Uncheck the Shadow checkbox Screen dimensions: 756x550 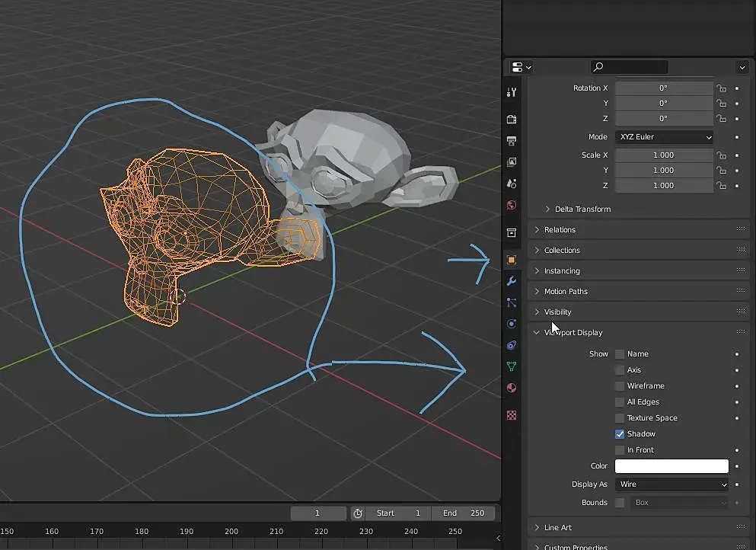tap(620, 434)
